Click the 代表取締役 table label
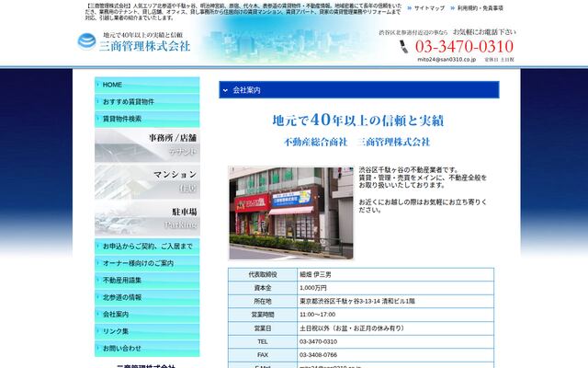 [263, 274]
